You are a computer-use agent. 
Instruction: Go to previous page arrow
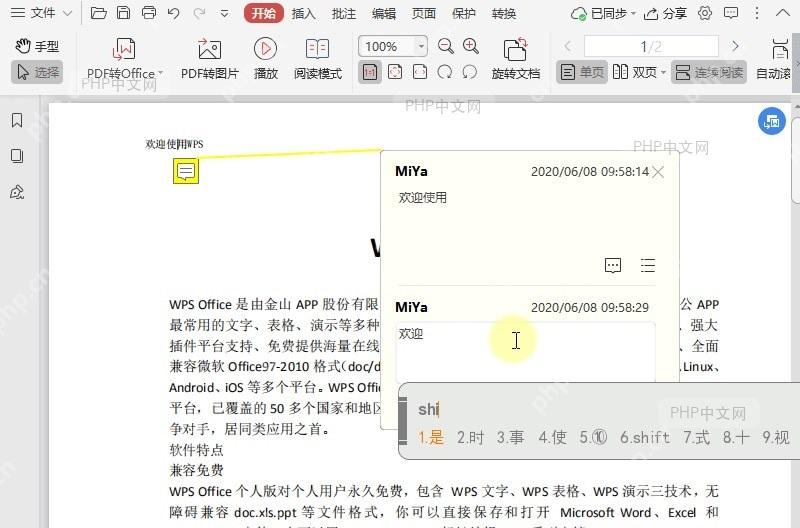click(567, 46)
